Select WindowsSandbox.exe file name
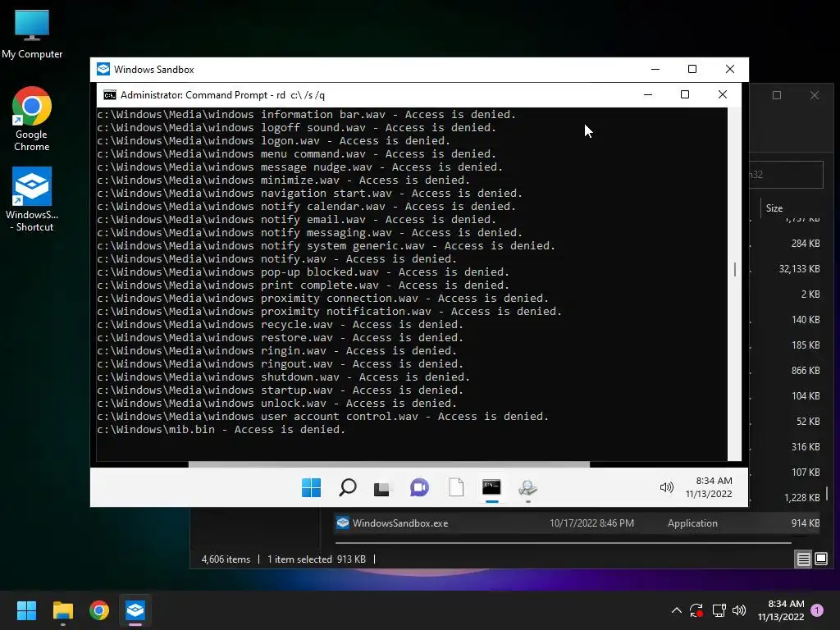 (400, 523)
